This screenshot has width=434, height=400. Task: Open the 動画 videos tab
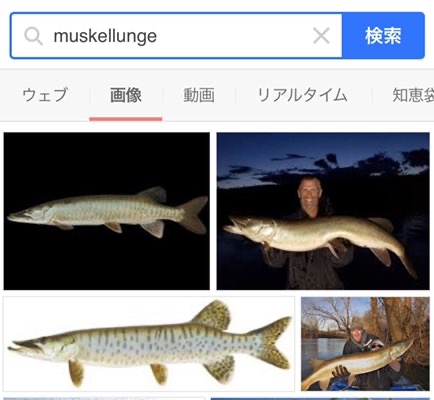[x=199, y=95]
